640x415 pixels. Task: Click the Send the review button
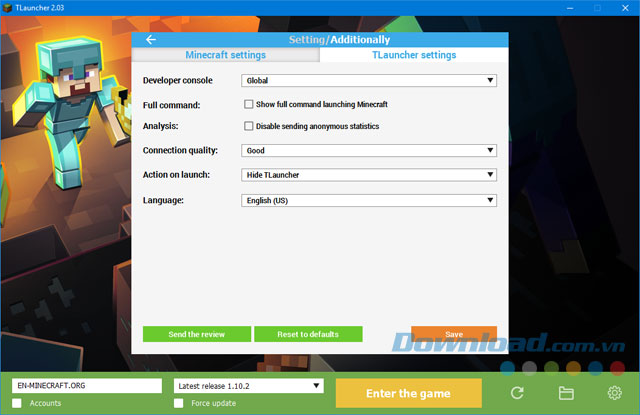197,334
